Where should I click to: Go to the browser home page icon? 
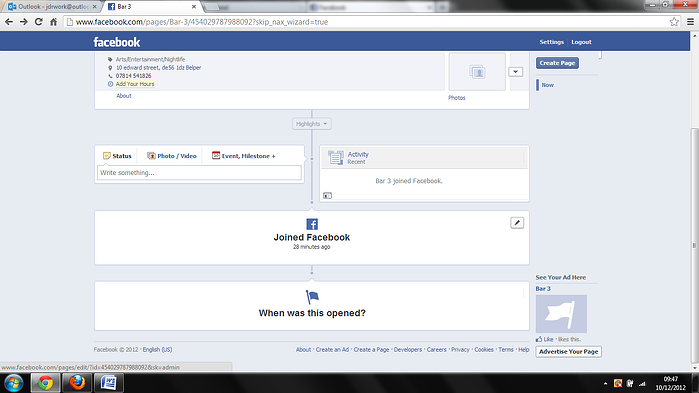tap(53, 22)
